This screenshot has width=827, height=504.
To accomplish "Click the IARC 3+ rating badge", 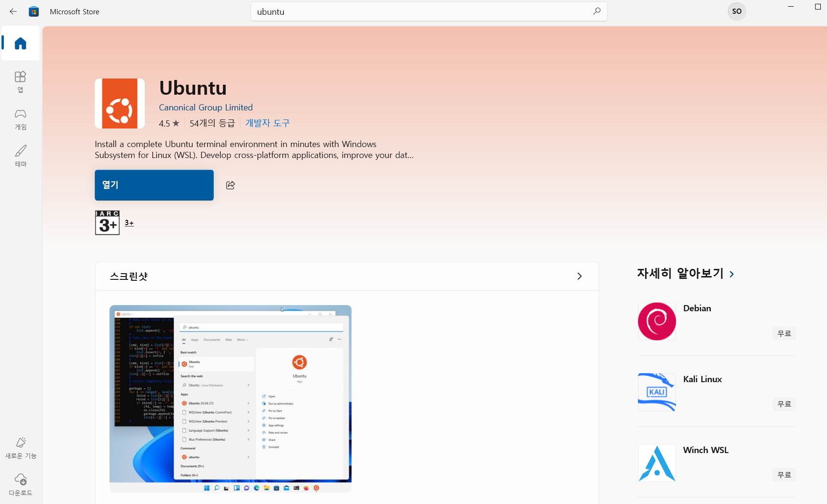I will click(107, 223).
